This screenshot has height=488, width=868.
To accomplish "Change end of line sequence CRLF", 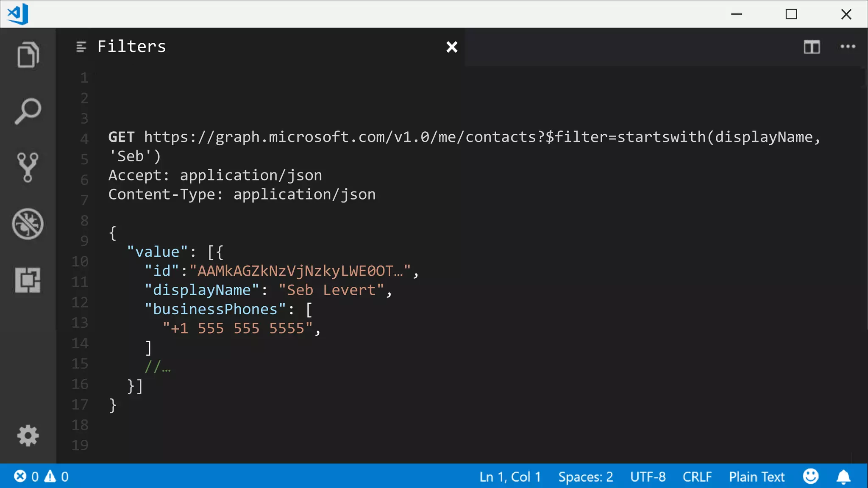I will [x=697, y=477].
